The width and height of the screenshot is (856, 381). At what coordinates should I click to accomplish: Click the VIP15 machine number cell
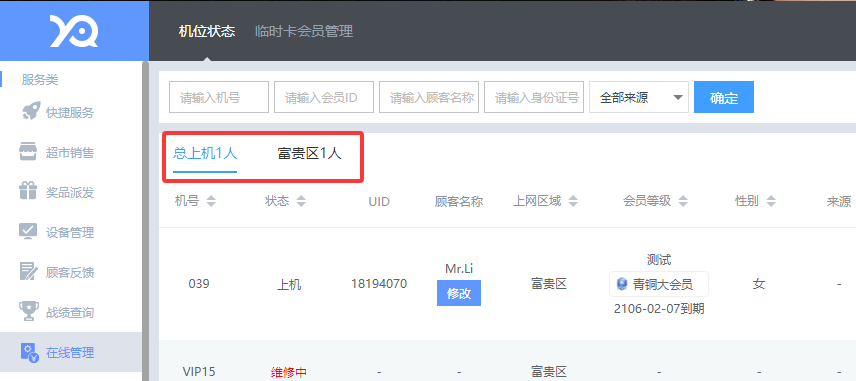[199, 372]
